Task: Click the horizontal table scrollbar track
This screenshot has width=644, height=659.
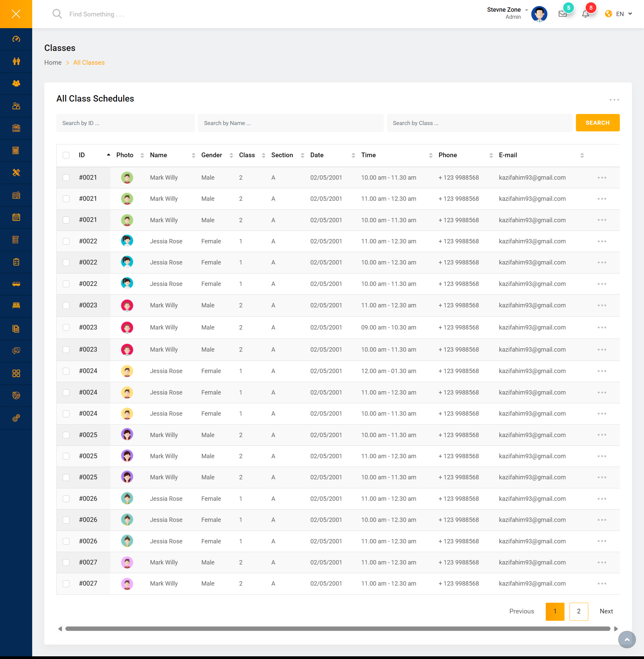Action: (337, 628)
